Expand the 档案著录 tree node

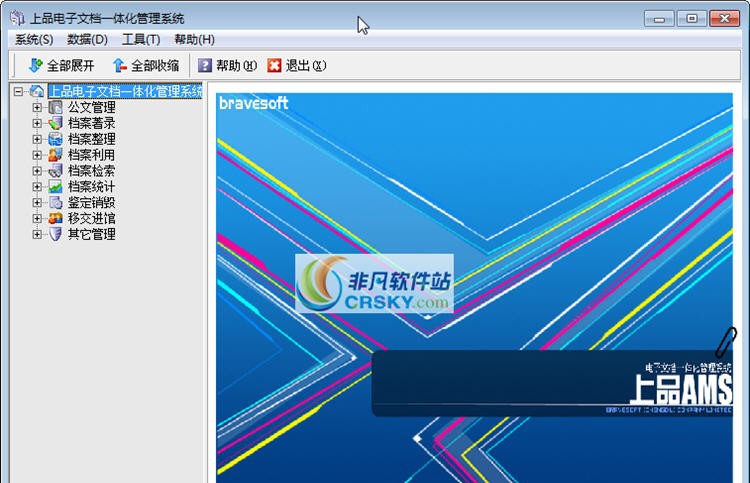(x=37, y=123)
